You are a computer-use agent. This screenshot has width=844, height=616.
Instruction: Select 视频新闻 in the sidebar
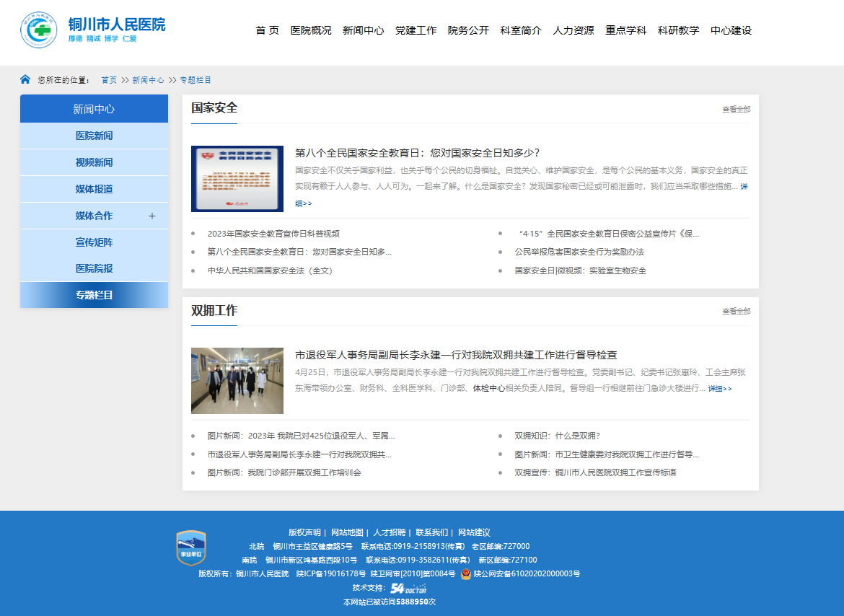pyautogui.click(x=94, y=162)
